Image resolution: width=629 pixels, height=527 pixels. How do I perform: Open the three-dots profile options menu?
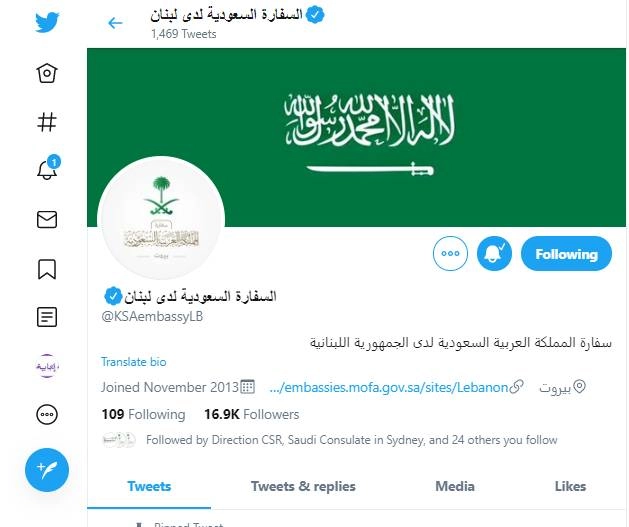(450, 253)
